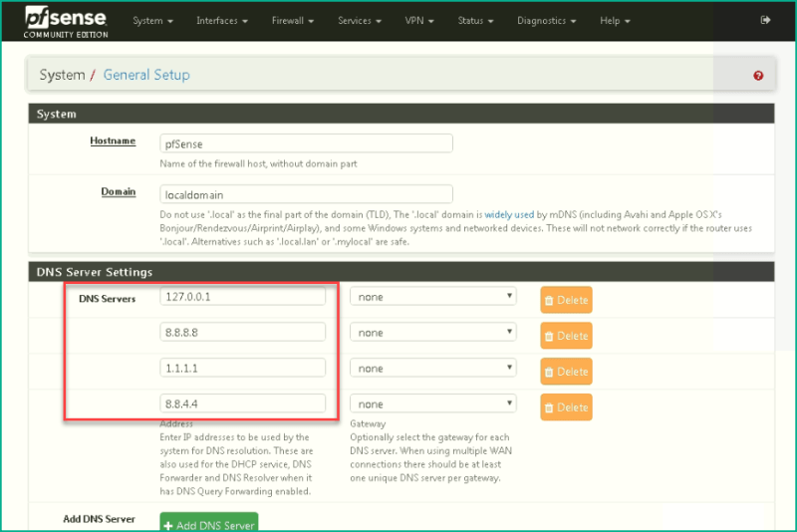Click the Domain label
Viewport: 797px width, 532px height.
(x=119, y=191)
